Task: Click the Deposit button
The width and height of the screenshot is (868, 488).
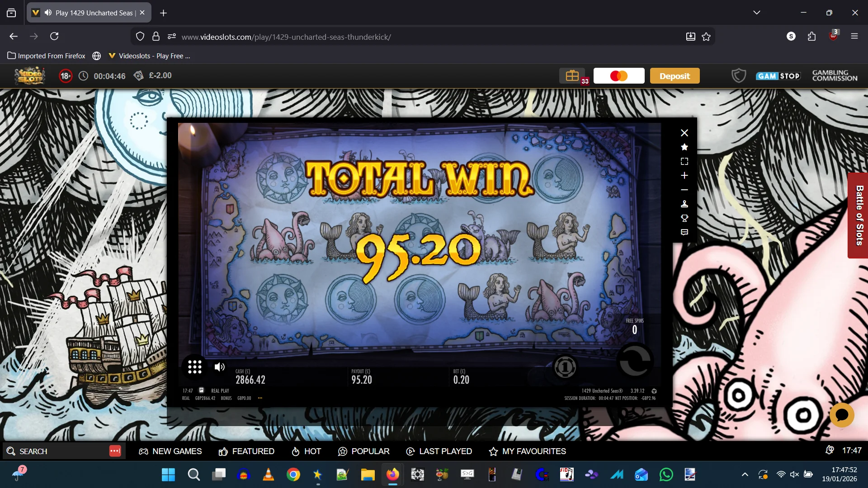Action: [x=675, y=76]
